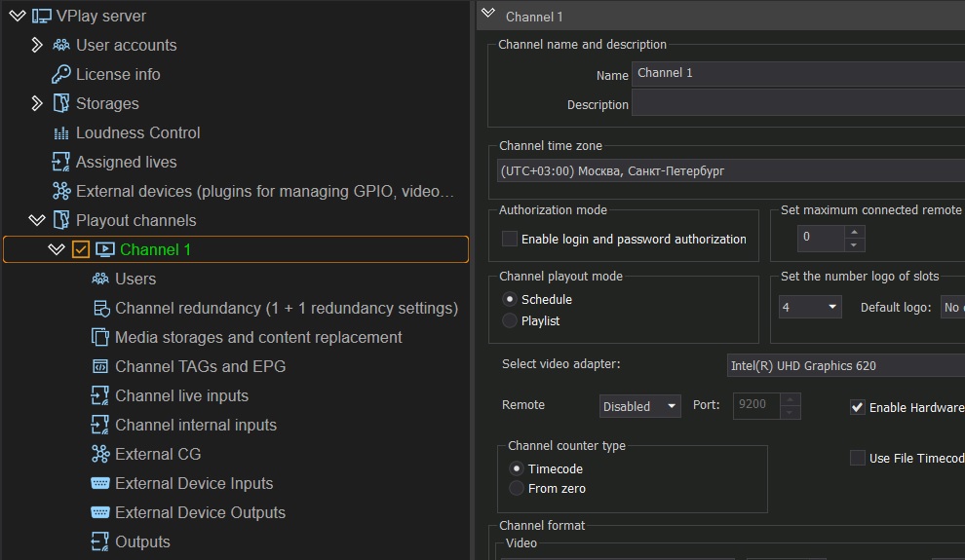Click the External devices plugin icon
The width and height of the screenshot is (965, 560).
tap(61, 191)
